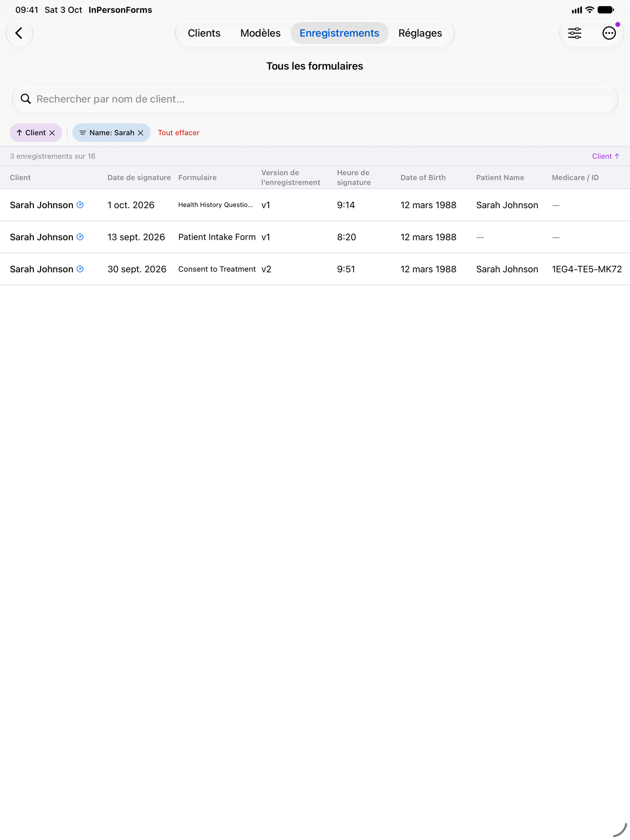630x840 pixels.
Task: Click the Date of Birth column header
Action: pos(423,178)
